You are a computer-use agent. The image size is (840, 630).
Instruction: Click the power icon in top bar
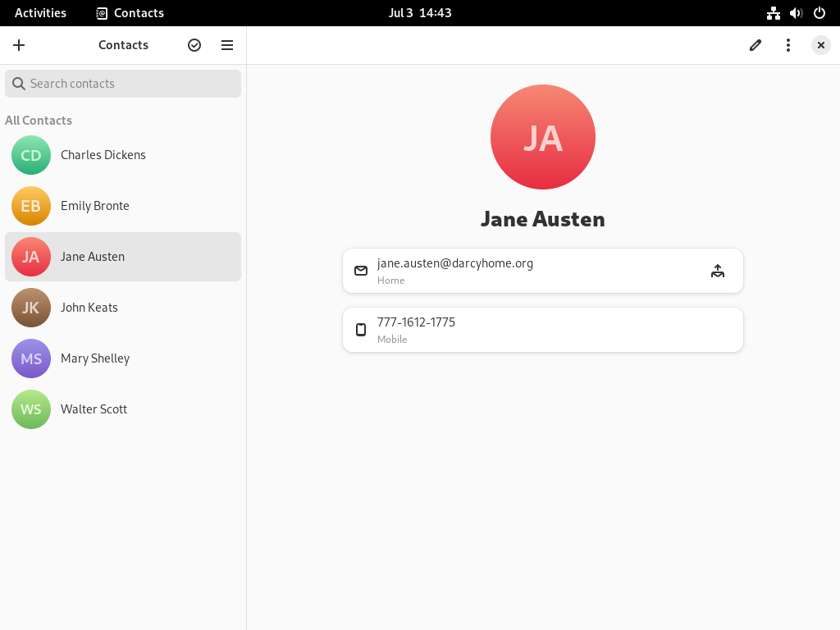tap(819, 13)
